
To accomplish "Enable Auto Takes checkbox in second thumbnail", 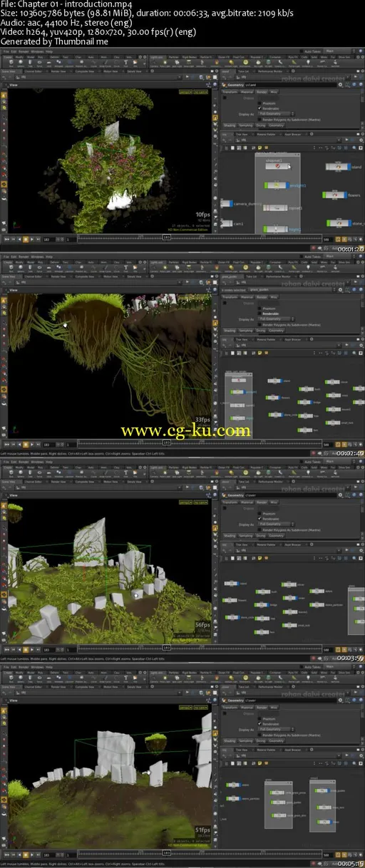I will coord(301,257).
